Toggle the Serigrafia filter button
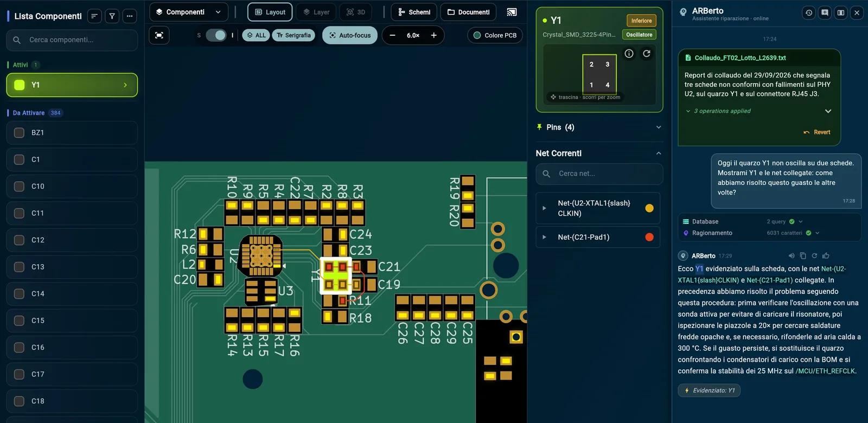Image resolution: width=868 pixels, height=423 pixels. click(293, 35)
